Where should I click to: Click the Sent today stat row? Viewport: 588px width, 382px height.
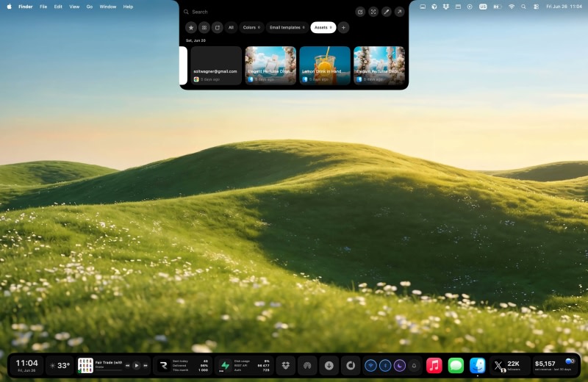tap(190, 361)
